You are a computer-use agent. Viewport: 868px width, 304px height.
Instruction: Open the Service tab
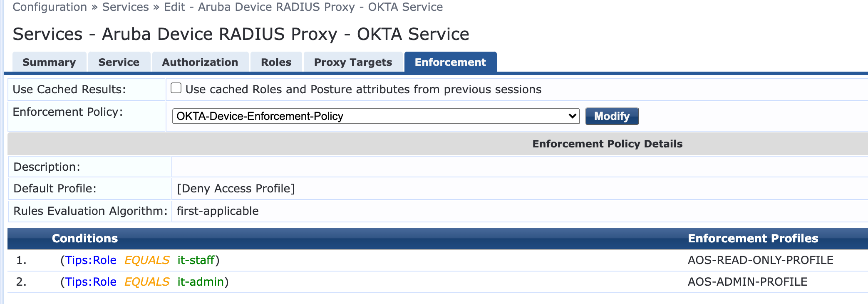tap(119, 62)
